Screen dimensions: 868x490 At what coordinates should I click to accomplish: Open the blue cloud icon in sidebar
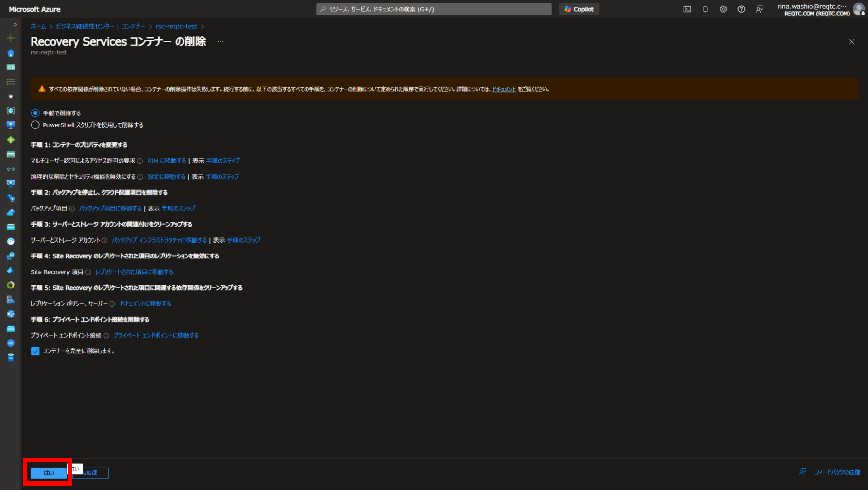tap(11, 212)
